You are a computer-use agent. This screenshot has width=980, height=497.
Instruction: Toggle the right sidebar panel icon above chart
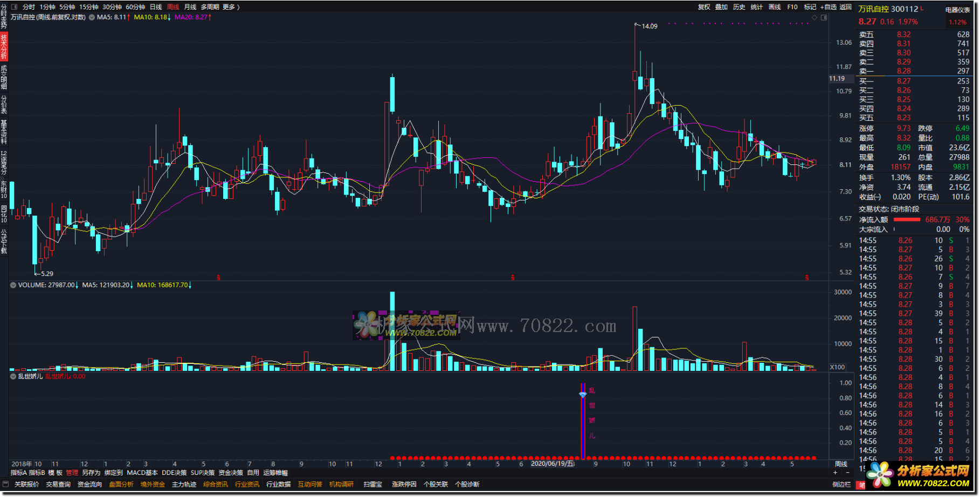[824, 18]
